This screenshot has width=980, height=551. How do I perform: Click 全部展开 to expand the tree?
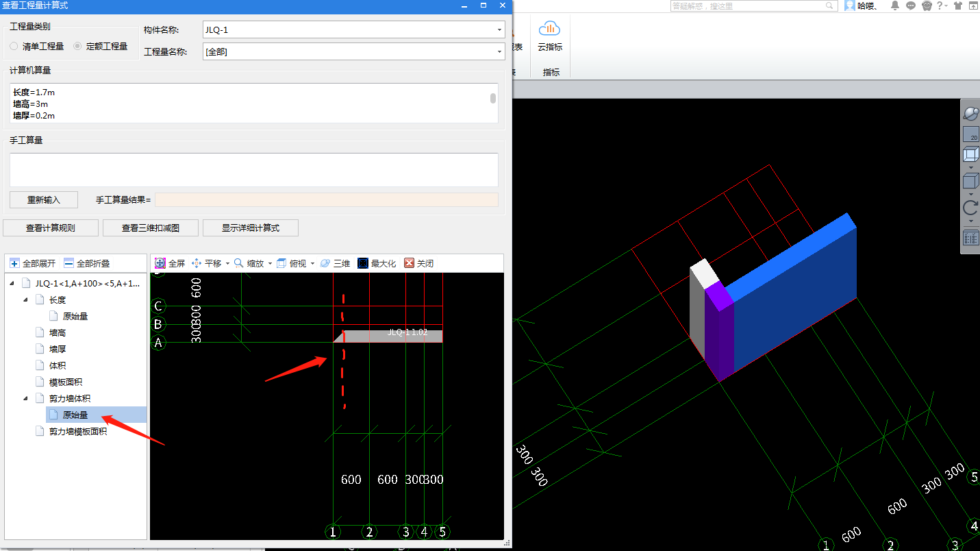32,263
